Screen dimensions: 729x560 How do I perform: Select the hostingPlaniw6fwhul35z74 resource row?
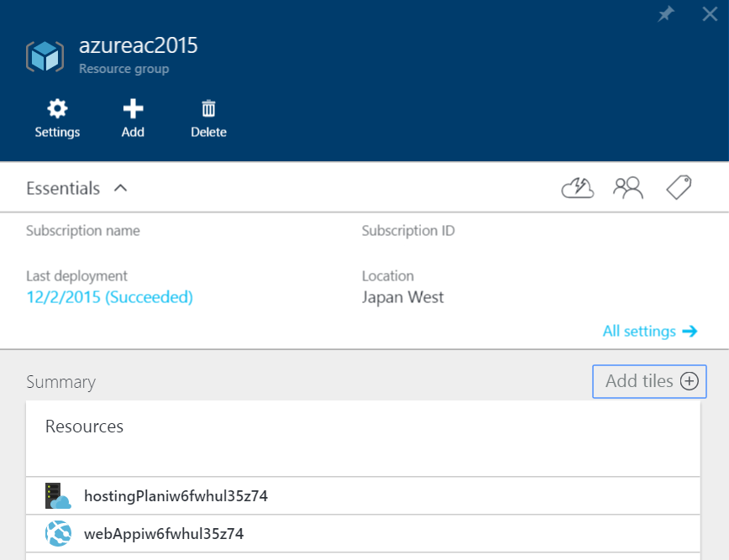[176, 495]
